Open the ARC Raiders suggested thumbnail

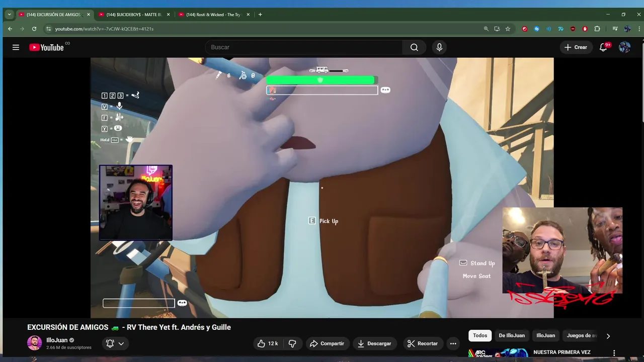[498, 353]
